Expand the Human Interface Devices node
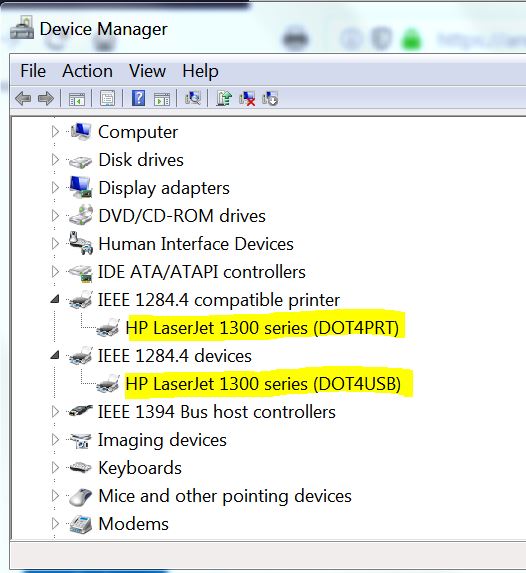This screenshot has width=526, height=573. point(55,244)
